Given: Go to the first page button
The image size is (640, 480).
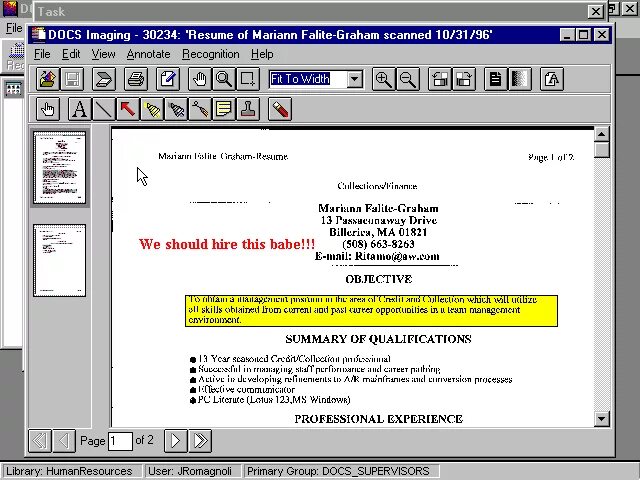Looking at the screenshot, I should (40, 441).
